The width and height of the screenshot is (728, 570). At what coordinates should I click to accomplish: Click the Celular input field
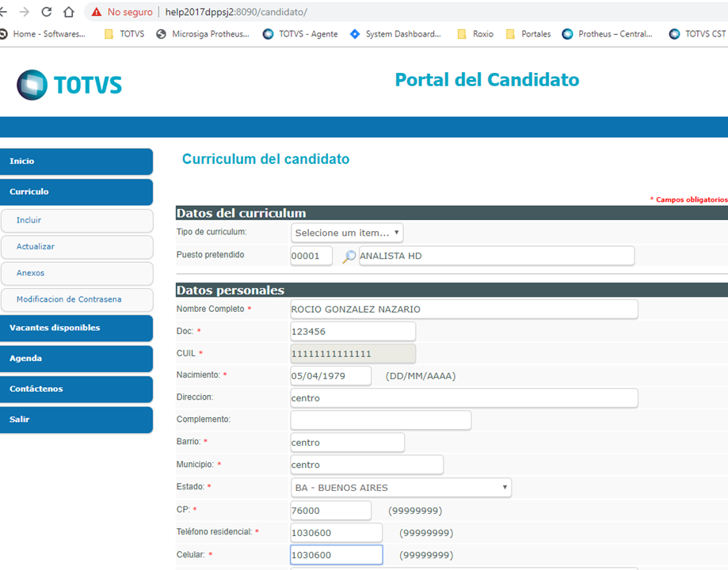coord(337,555)
